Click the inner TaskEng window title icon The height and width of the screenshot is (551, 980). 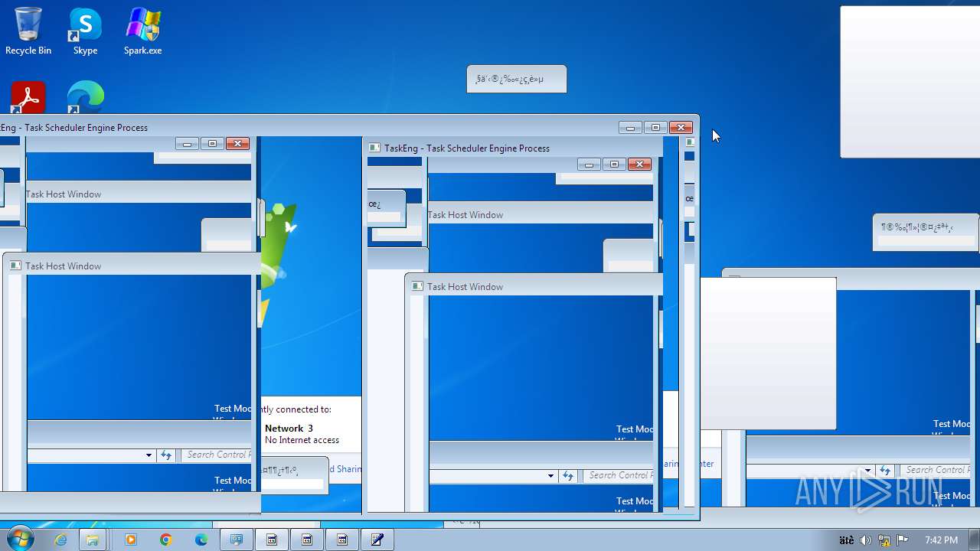point(374,148)
